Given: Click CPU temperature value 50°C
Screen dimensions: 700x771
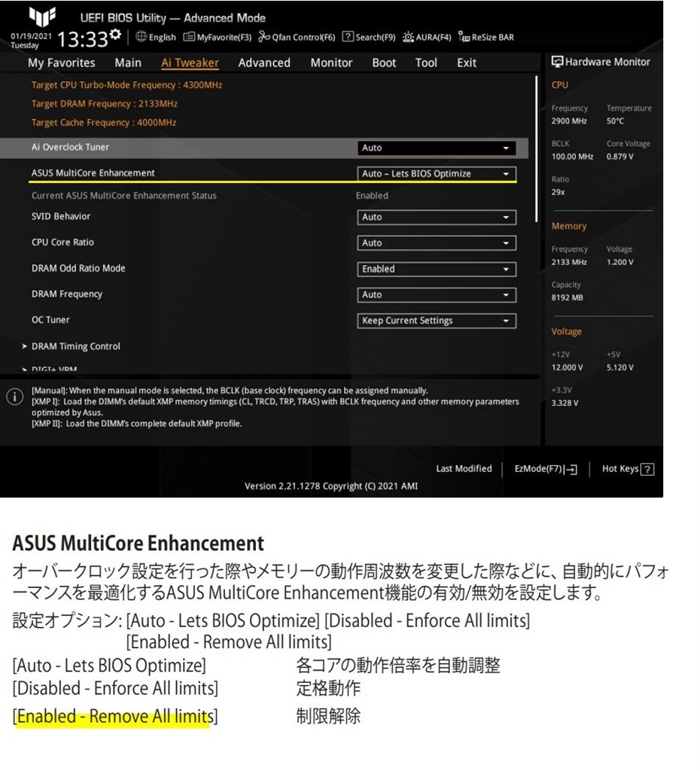Looking at the screenshot, I should click(615, 121).
